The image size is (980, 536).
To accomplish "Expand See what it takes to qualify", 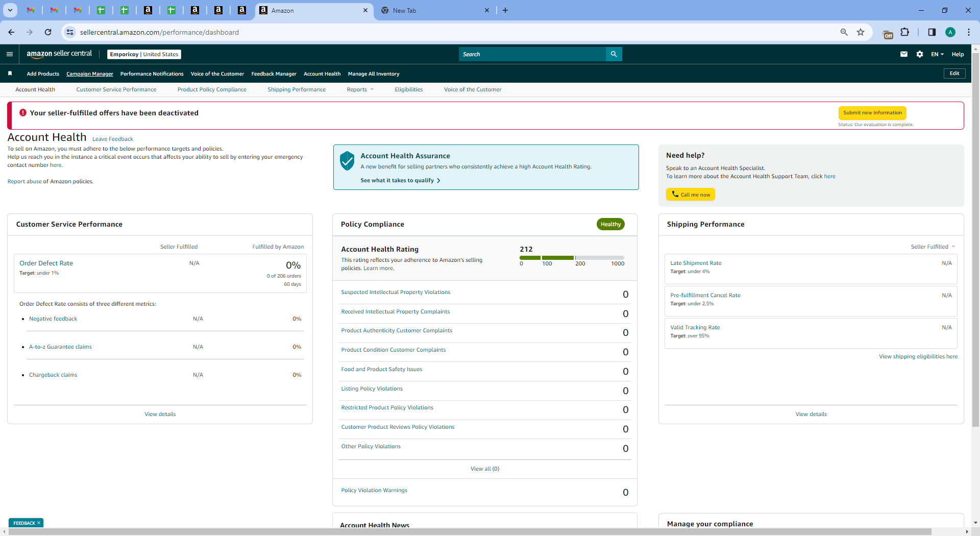I will tap(400, 180).
